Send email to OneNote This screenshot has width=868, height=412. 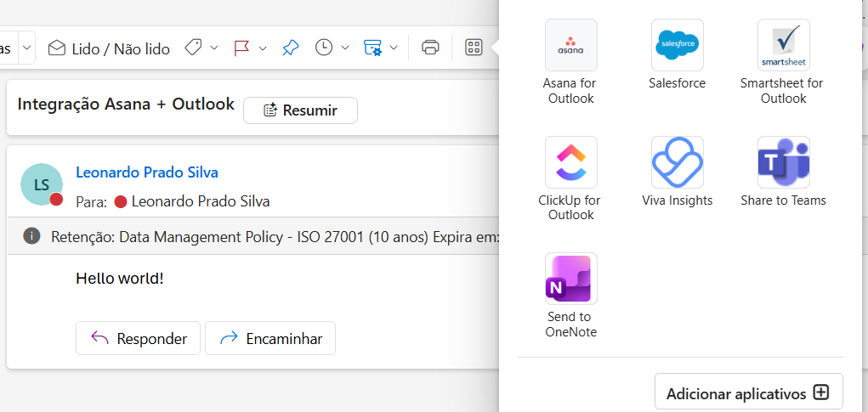tap(570, 279)
